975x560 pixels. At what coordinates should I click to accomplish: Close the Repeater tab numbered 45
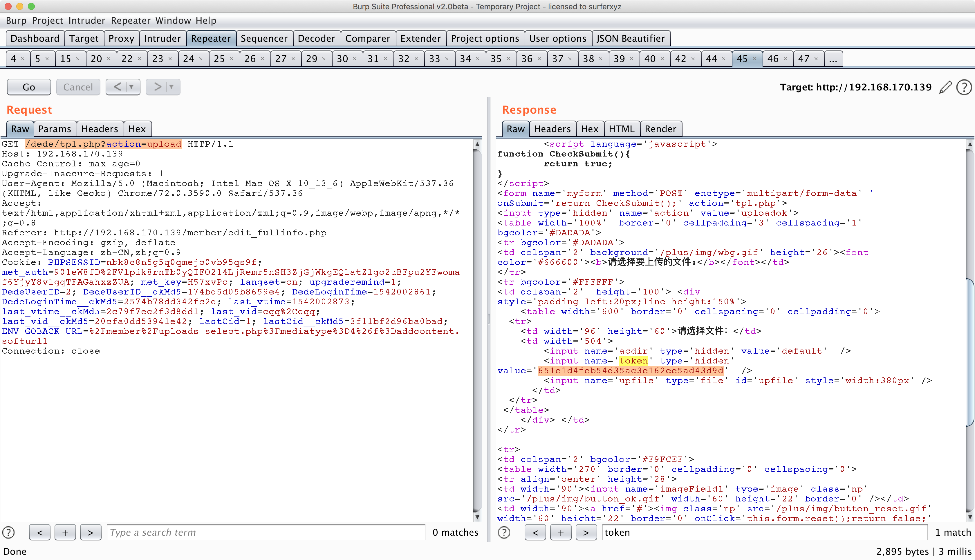coord(754,59)
